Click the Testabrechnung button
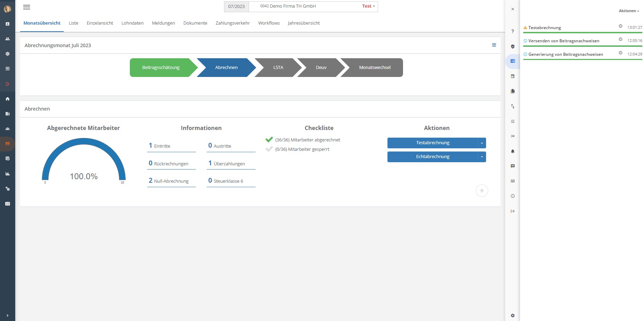644x321 pixels. point(432,143)
